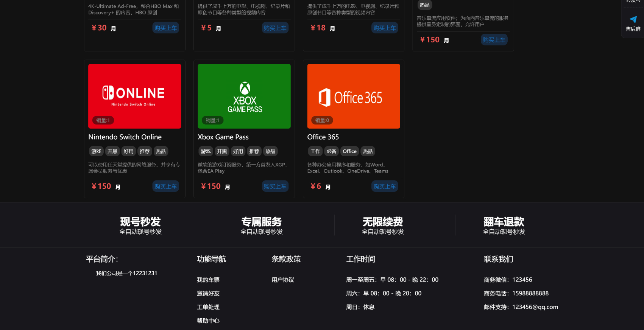
Task: Select 必备 tag on Office 365 card
Action: [331, 151]
